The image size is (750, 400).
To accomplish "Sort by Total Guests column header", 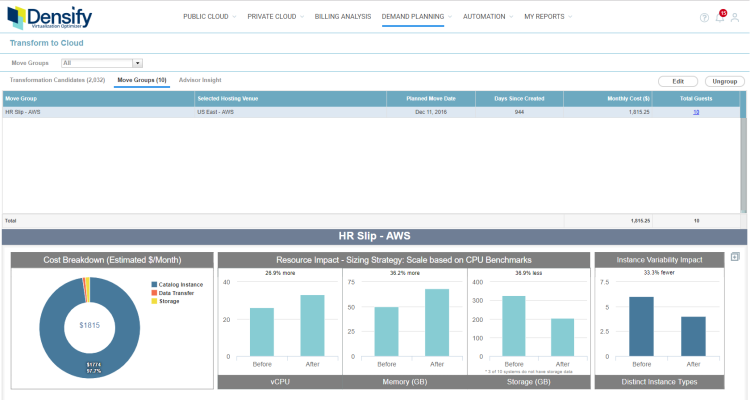I will (x=696, y=99).
